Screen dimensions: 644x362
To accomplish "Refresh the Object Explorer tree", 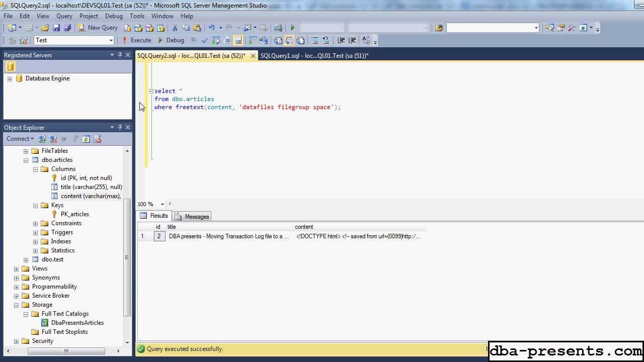I will pos(86,139).
